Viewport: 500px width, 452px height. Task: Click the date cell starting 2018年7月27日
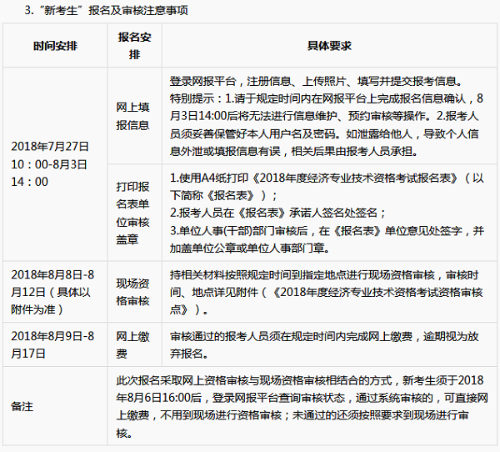coord(50,164)
